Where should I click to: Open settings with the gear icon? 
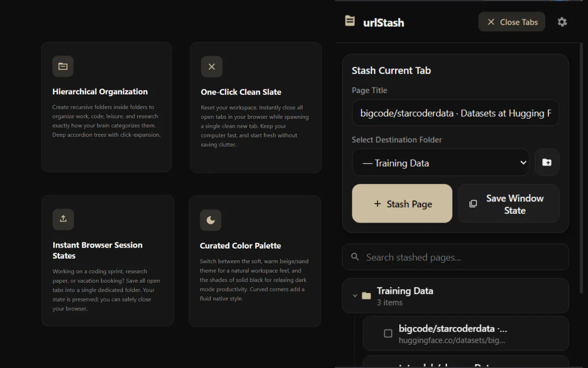click(x=562, y=22)
